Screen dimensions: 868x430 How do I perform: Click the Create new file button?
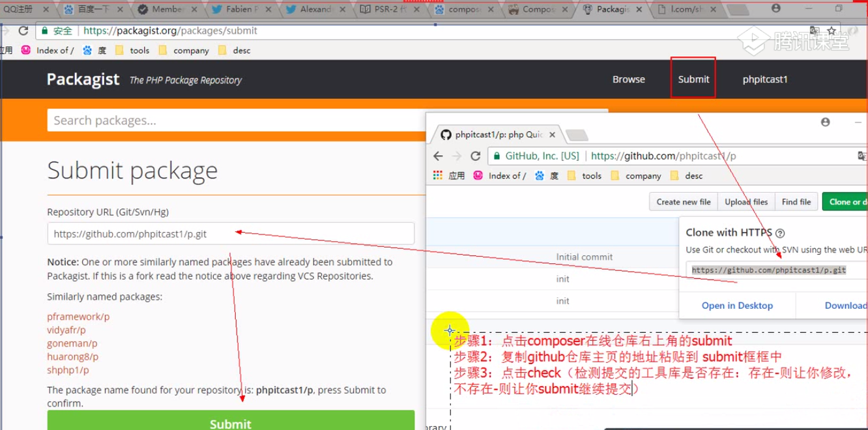pos(683,202)
